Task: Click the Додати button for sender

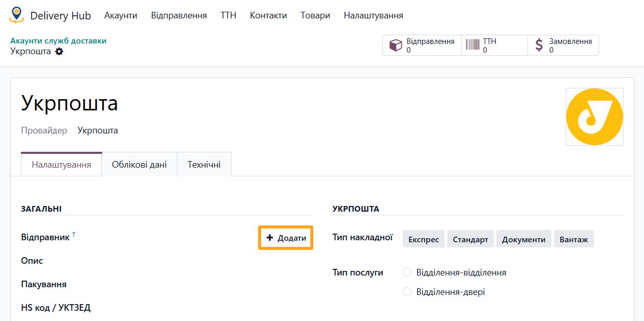Action: tap(286, 238)
